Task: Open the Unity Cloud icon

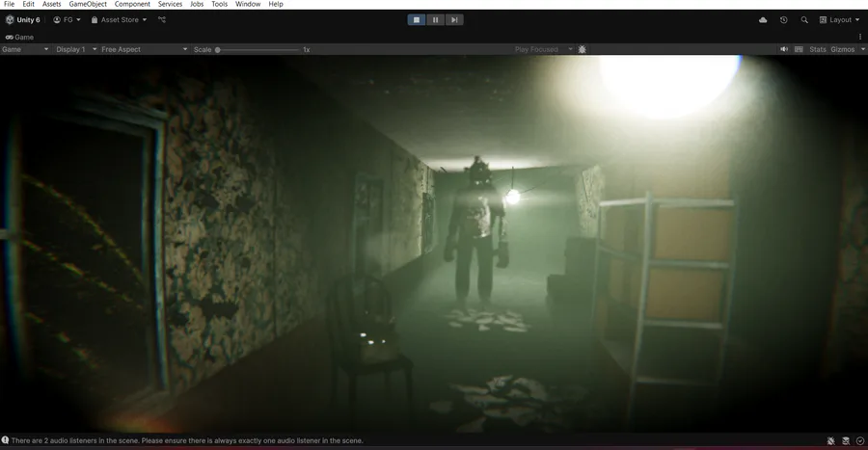Action: coord(763,20)
